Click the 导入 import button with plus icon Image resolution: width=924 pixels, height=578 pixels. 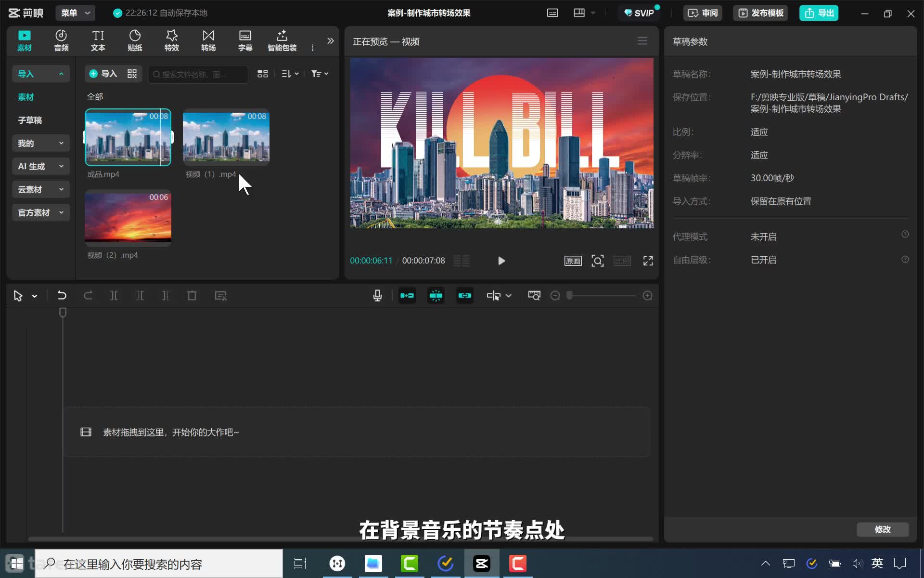point(103,74)
